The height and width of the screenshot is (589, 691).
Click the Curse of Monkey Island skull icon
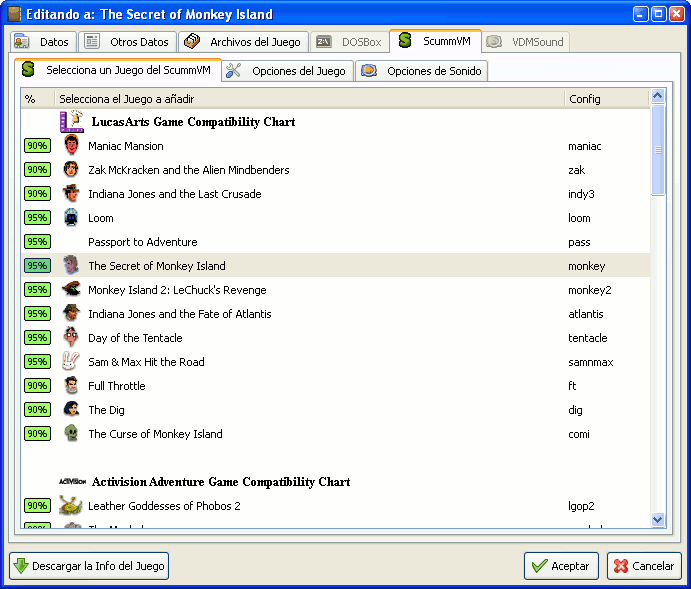(71, 433)
